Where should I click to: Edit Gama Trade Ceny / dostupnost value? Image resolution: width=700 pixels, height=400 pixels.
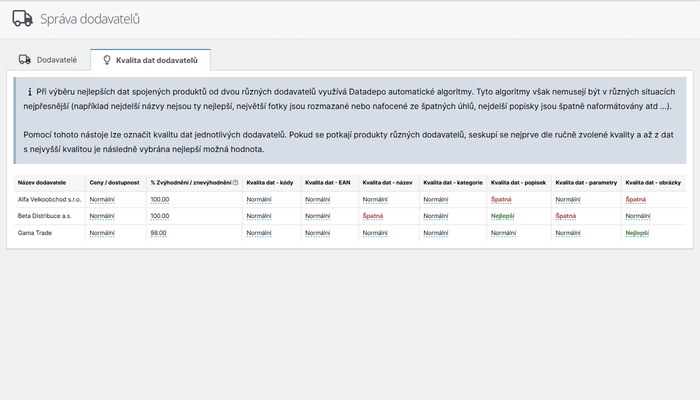coord(102,233)
